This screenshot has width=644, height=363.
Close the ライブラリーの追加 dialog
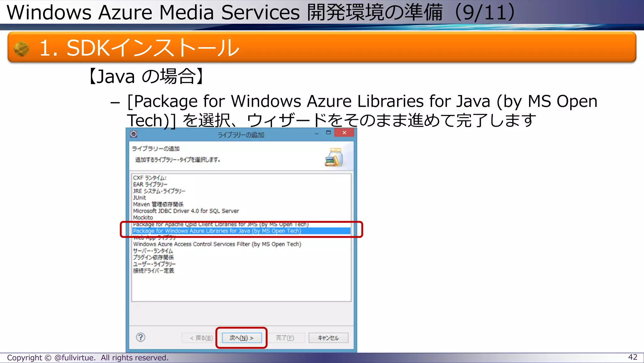tap(344, 133)
